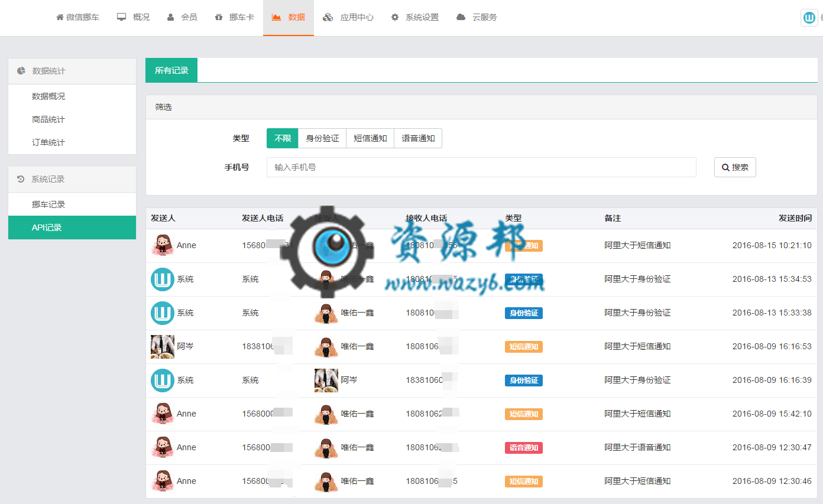Screen dimensions: 823x504
Task: Filter type by 短信通知
Action: (x=370, y=138)
